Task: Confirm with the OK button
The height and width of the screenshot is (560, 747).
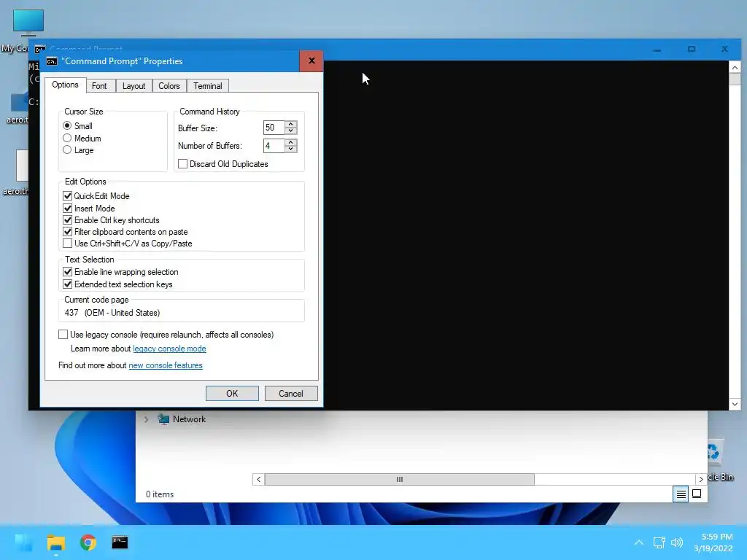Action: pos(232,393)
